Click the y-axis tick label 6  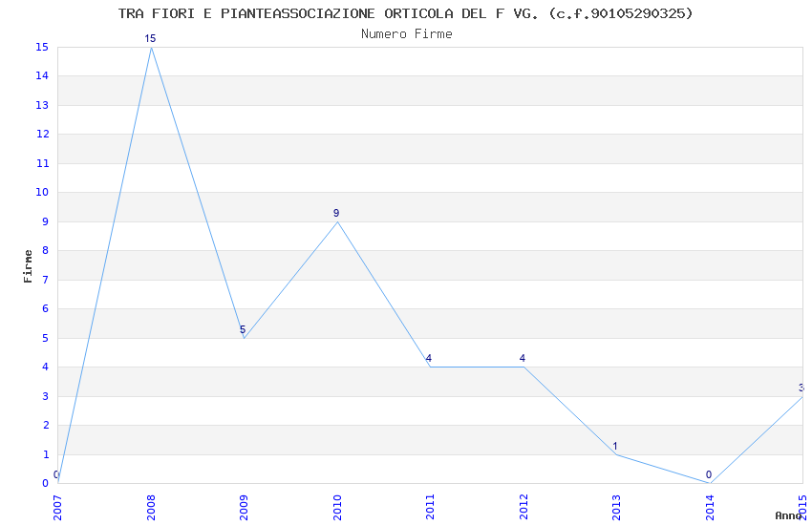click(x=46, y=308)
